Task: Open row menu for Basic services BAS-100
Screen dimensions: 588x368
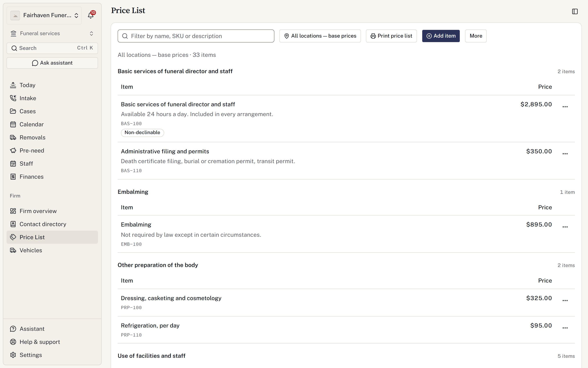Action: (565, 107)
